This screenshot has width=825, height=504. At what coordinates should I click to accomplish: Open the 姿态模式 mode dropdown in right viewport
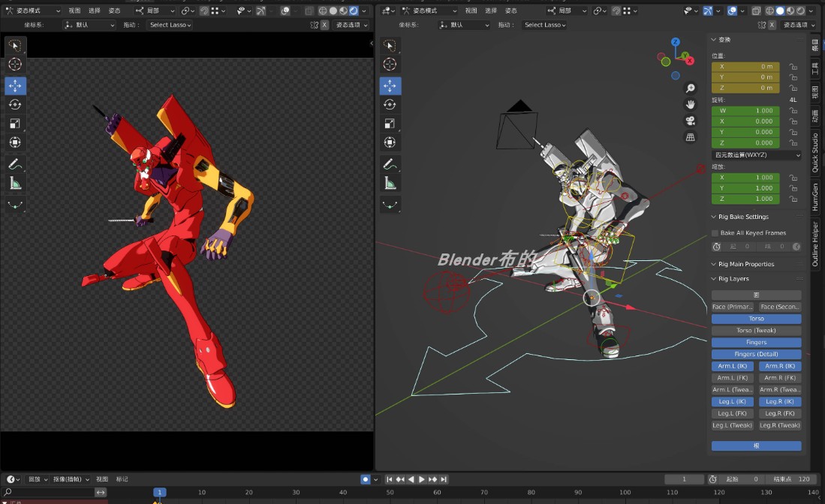(x=429, y=10)
